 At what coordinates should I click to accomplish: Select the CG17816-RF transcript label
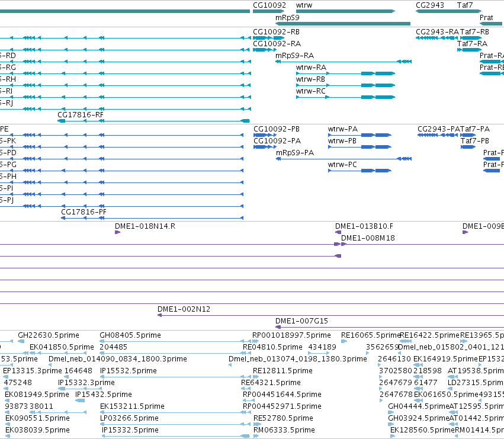pos(81,115)
